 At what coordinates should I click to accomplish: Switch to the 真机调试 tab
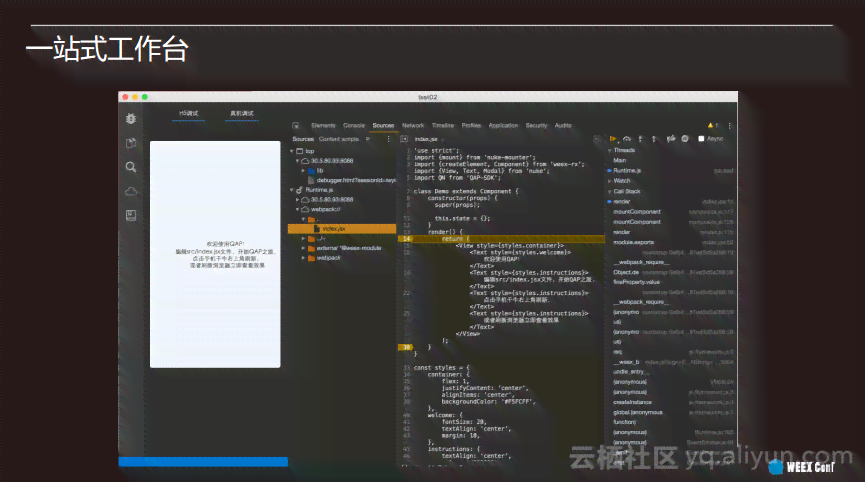(x=242, y=114)
